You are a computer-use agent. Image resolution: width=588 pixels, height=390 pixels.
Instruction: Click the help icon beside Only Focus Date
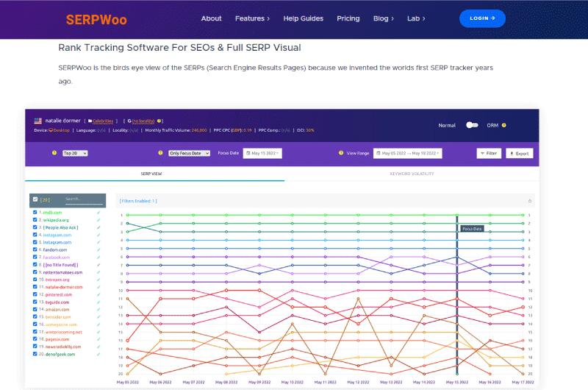coord(160,153)
